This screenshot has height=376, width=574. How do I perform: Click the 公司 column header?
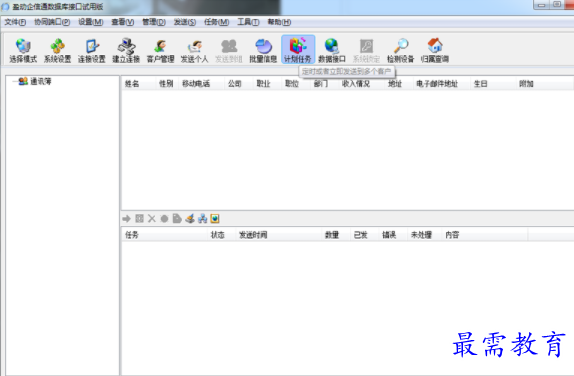239,84
